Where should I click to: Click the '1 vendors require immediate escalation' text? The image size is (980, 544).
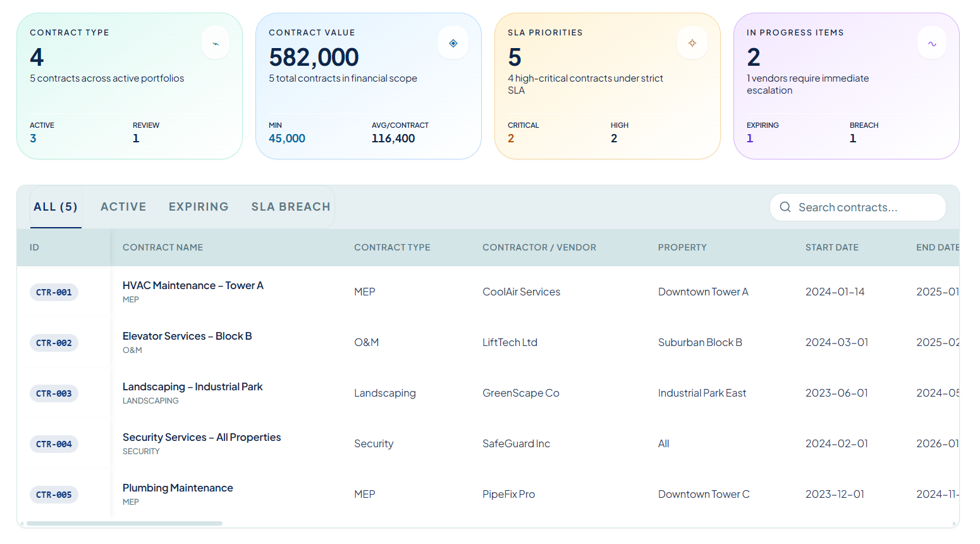[x=808, y=84]
